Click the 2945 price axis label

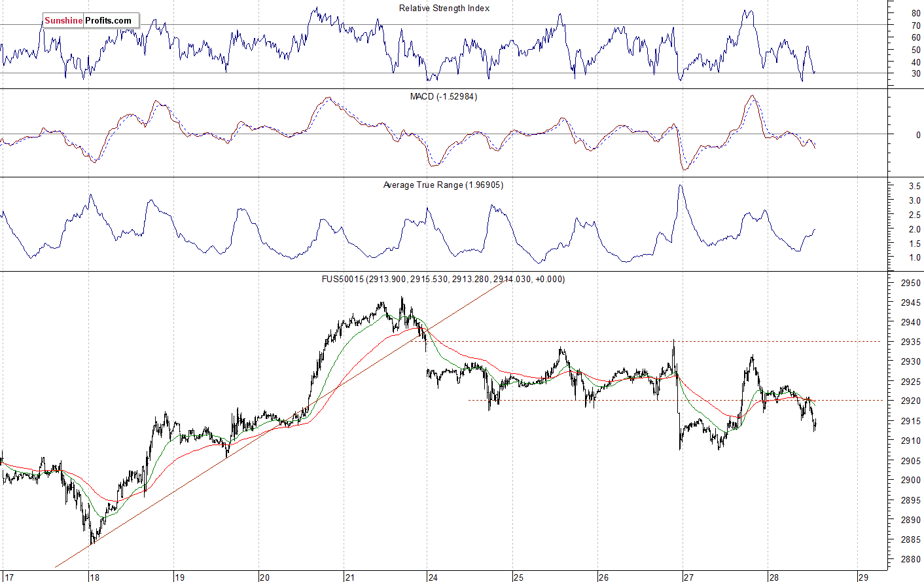click(x=911, y=302)
